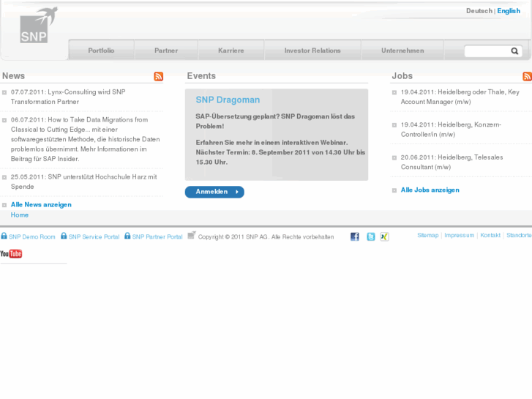Open Key Account Manager job listing
The image size is (532, 399).
tap(460, 97)
